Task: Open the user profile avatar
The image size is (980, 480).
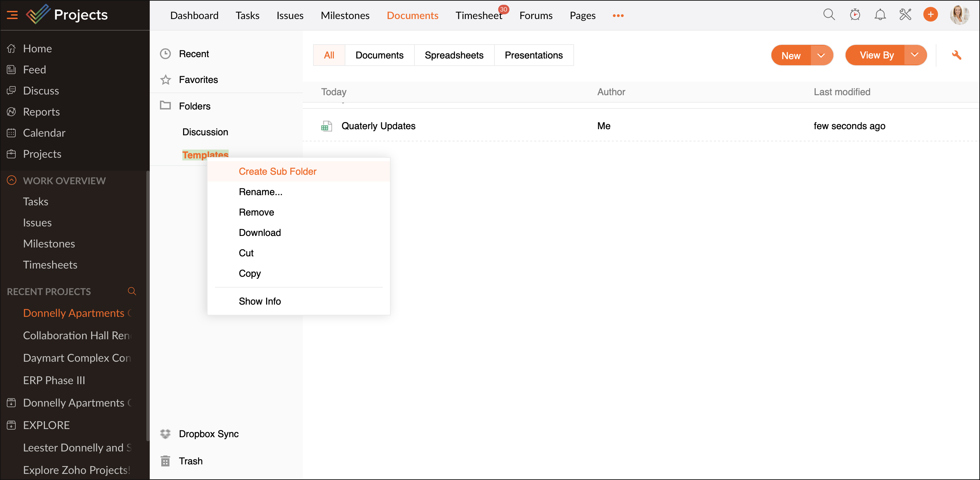Action: [959, 15]
